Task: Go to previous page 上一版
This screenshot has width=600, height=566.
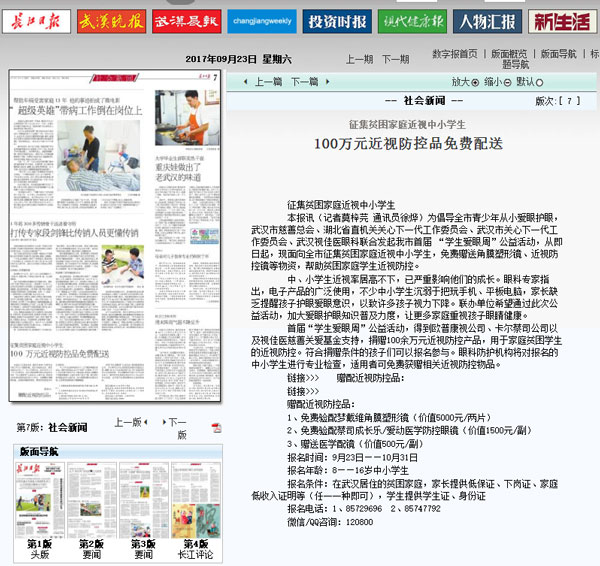Action: click(128, 422)
